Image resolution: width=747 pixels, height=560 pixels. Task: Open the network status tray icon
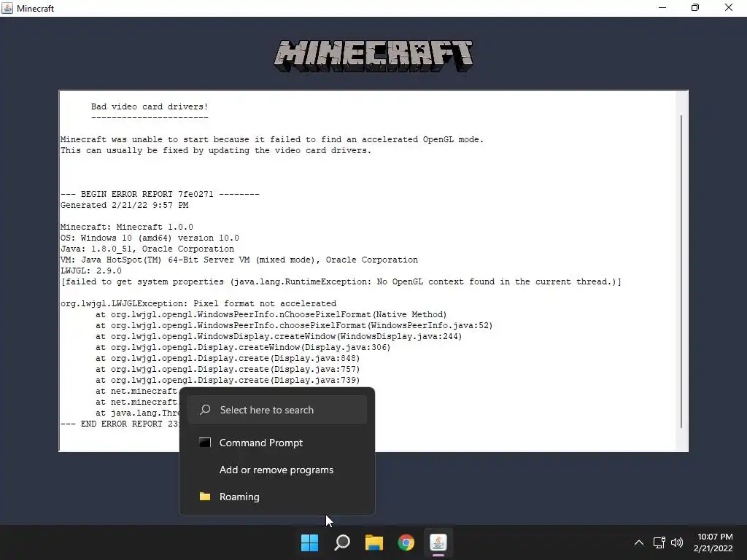coord(659,542)
